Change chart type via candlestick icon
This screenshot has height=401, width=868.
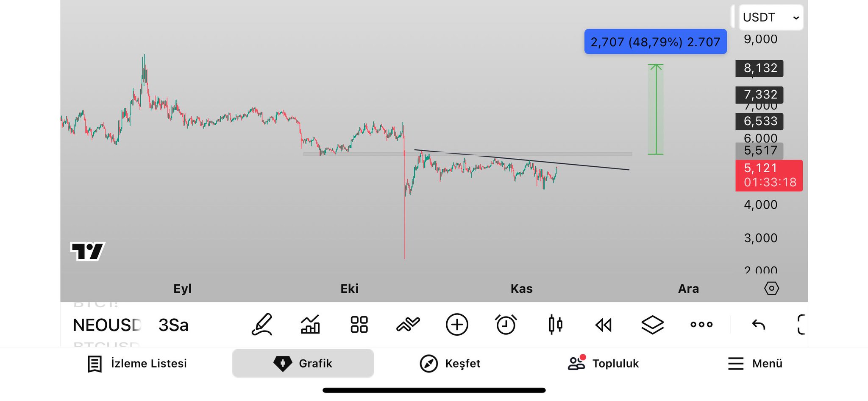click(x=555, y=325)
